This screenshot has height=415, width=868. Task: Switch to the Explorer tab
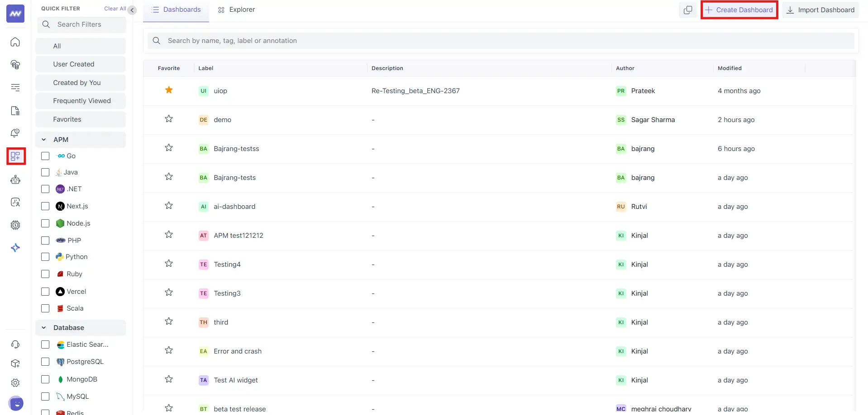236,9
